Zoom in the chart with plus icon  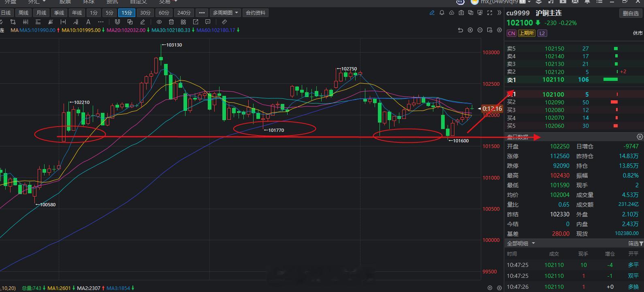(x=470, y=30)
